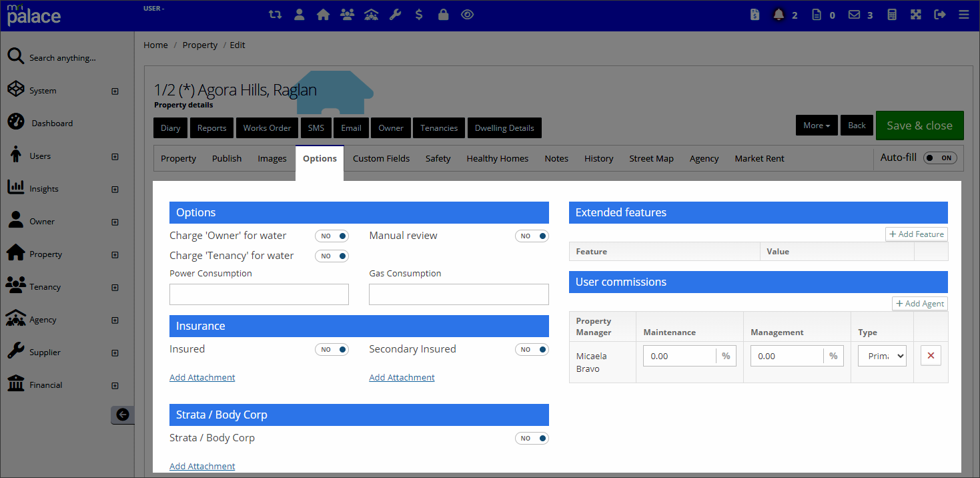Open the commission Type dropdown
This screenshot has height=478, width=980.
click(882, 356)
